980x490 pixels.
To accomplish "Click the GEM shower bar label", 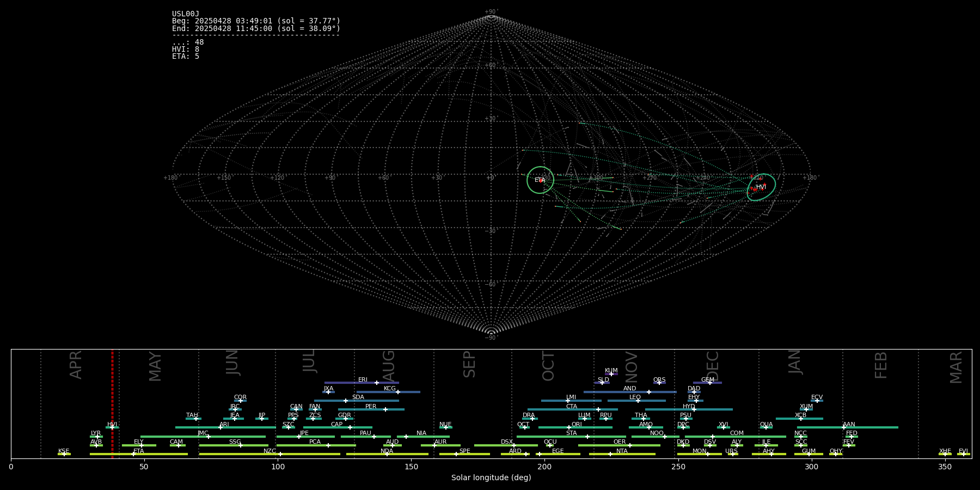I will point(708,380).
